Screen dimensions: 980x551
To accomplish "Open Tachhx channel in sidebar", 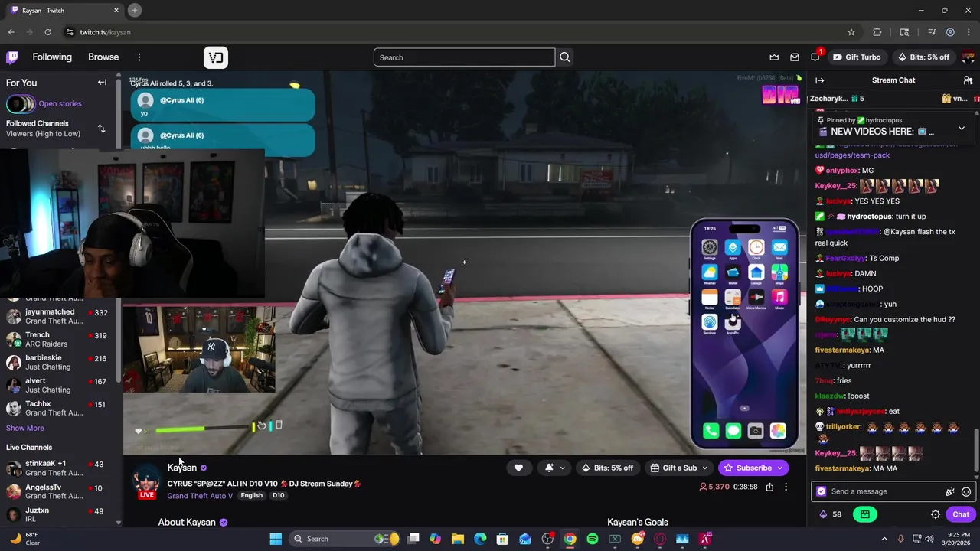I will 57,408.
